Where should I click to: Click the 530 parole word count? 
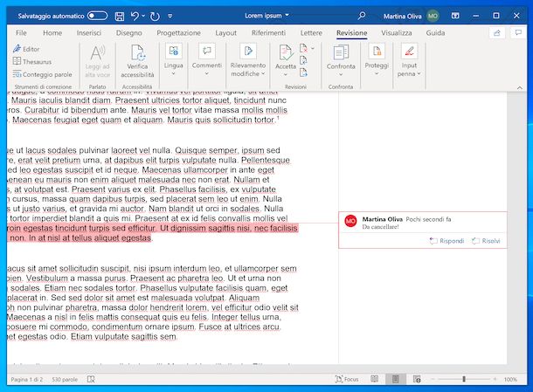pos(65,379)
